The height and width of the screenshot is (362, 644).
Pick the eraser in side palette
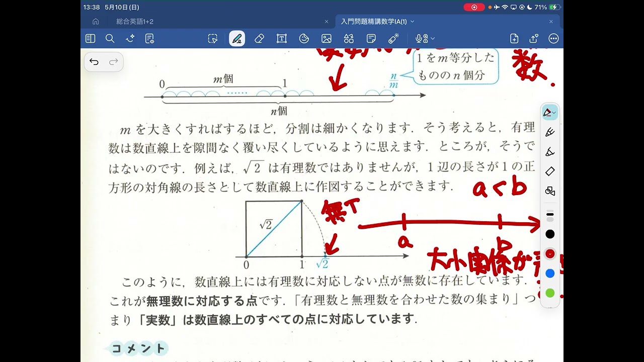pos(550,171)
